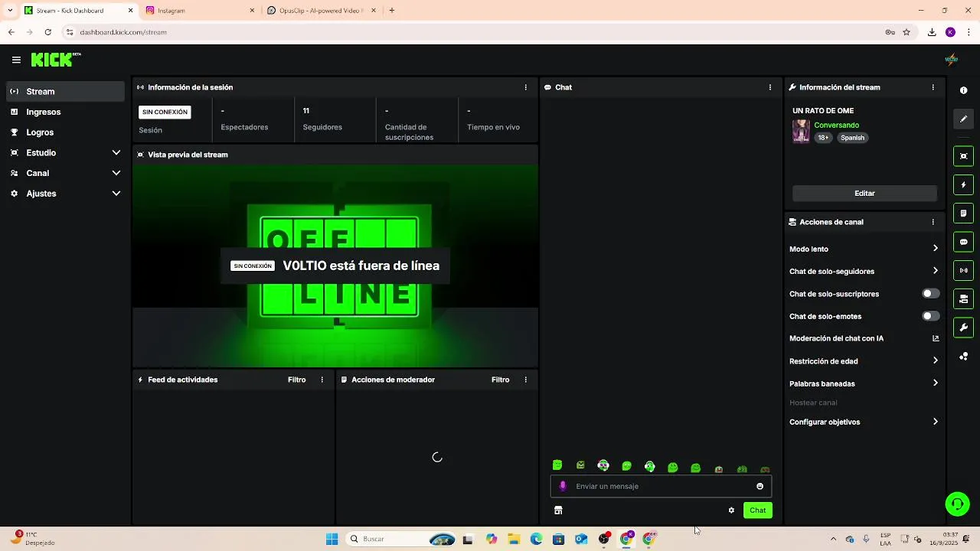
Task: Insert the first green emote
Action: pos(557,465)
